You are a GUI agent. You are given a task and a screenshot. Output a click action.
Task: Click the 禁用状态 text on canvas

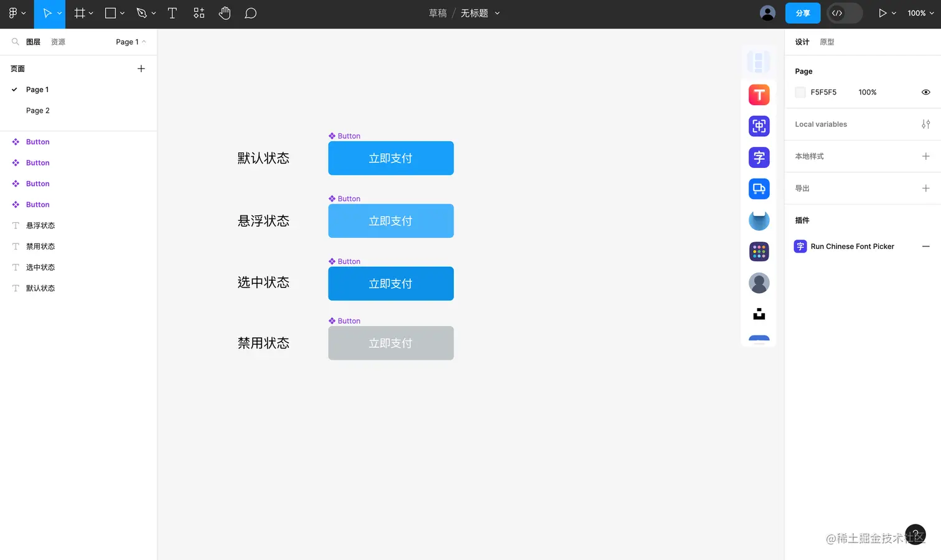pos(263,343)
